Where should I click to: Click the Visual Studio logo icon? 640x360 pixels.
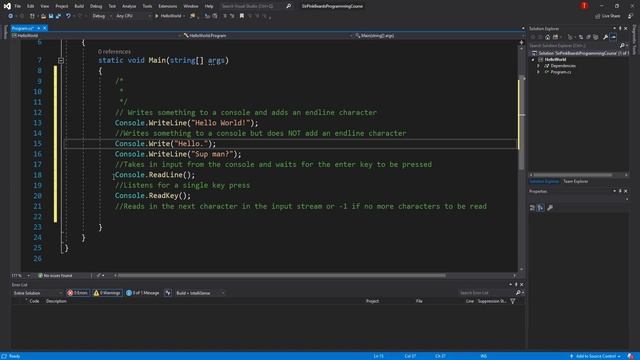click(x=7, y=6)
